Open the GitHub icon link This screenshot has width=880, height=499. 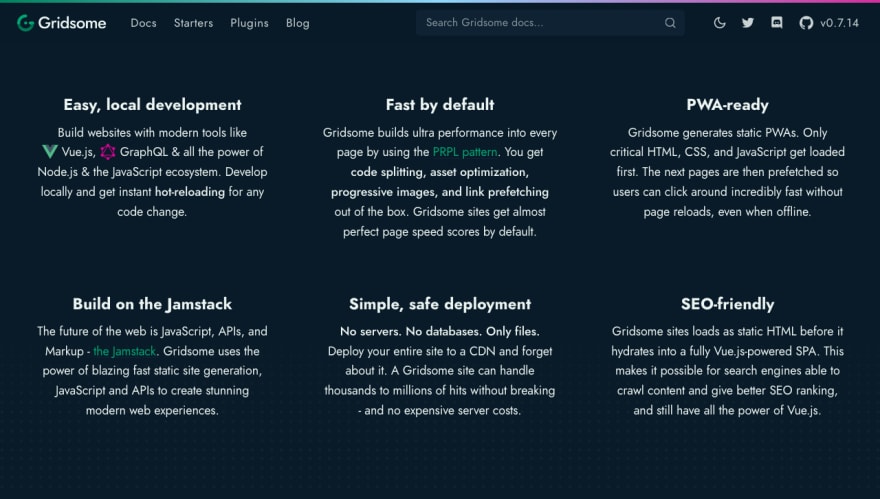806,23
